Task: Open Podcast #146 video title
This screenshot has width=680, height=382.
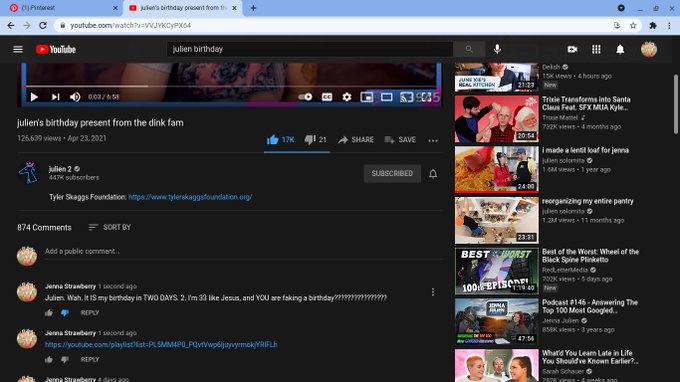Action: coord(590,306)
